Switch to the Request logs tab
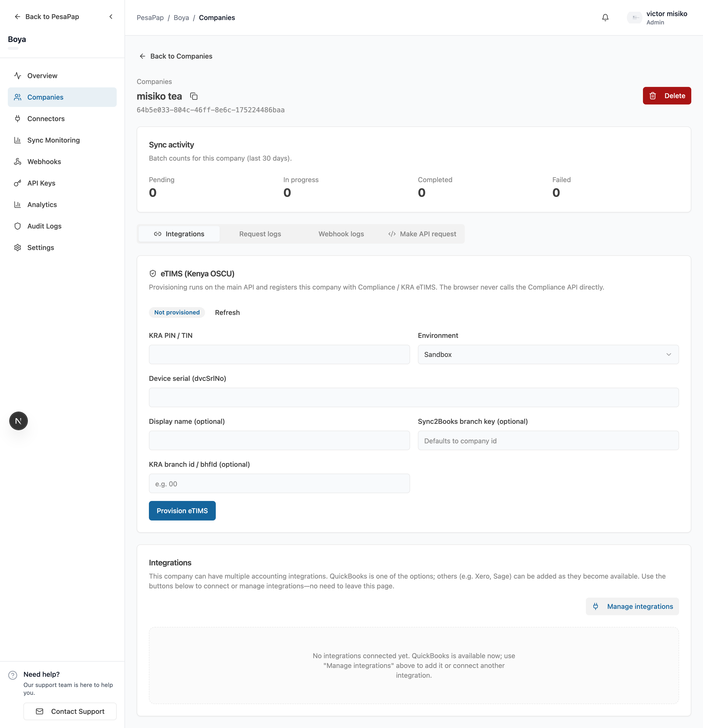This screenshot has width=703, height=728. pos(260,234)
